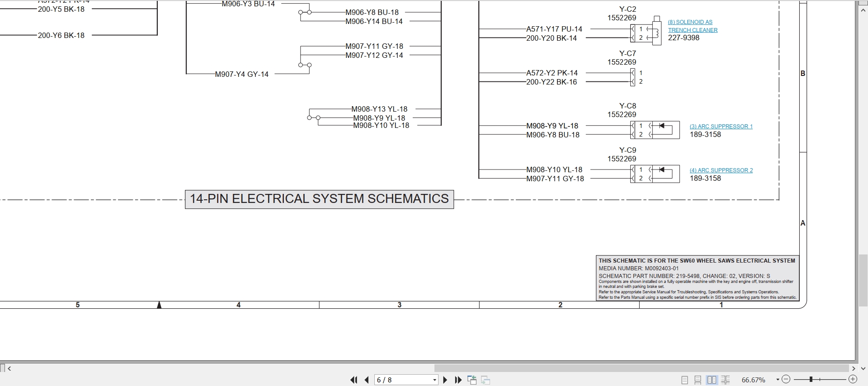Click the wire label M906-Y3 BU-14
The height and width of the screenshot is (386, 868).
[x=248, y=4]
